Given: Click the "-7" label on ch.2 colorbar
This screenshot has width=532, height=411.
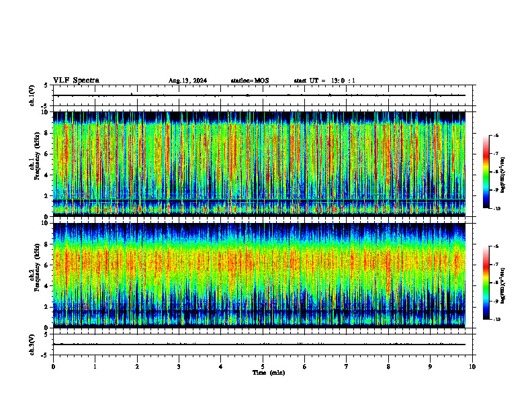Looking at the screenshot, I should pyautogui.click(x=496, y=265).
